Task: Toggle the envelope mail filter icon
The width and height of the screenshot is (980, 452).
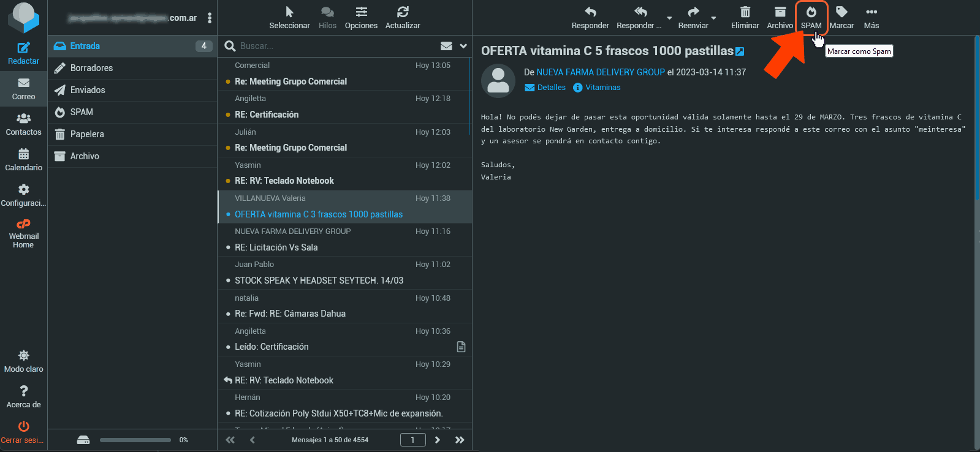Action: (446, 46)
